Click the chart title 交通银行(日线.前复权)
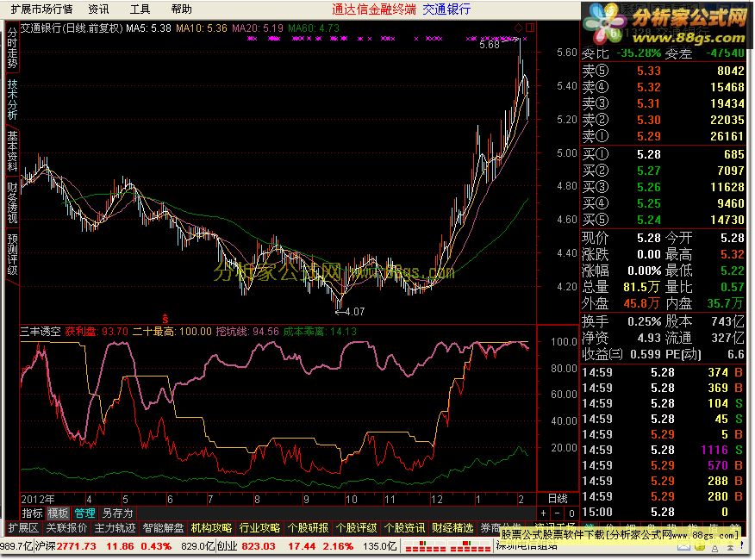 (x=72, y=28)
